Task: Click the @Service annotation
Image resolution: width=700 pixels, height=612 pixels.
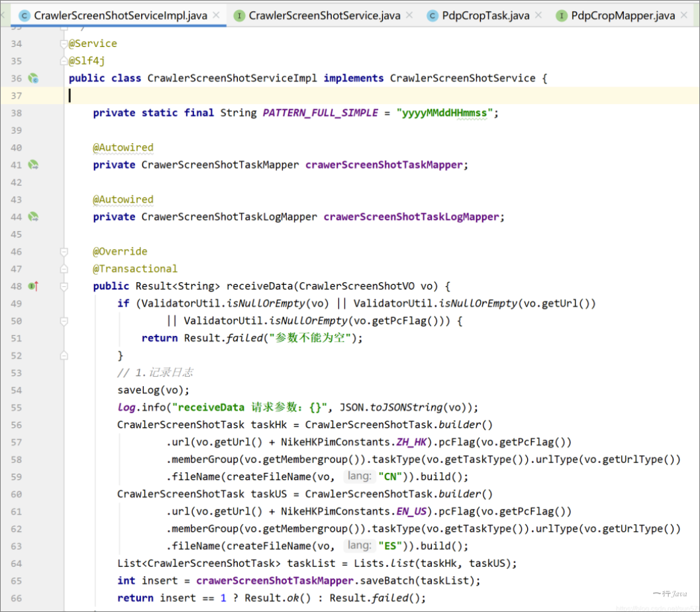Action: click(93, 44)
